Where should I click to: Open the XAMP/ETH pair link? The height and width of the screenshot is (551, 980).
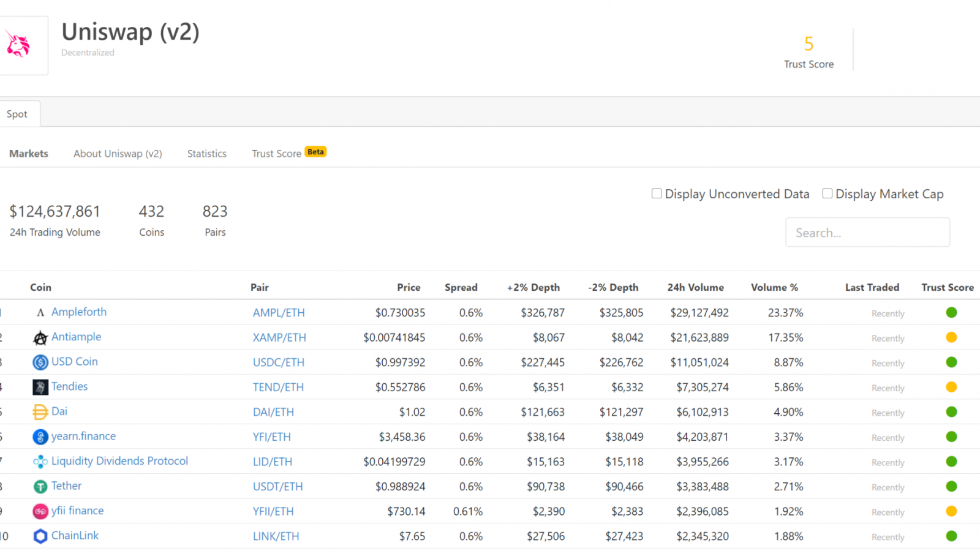pyautogui.click(x=279, y=337)
